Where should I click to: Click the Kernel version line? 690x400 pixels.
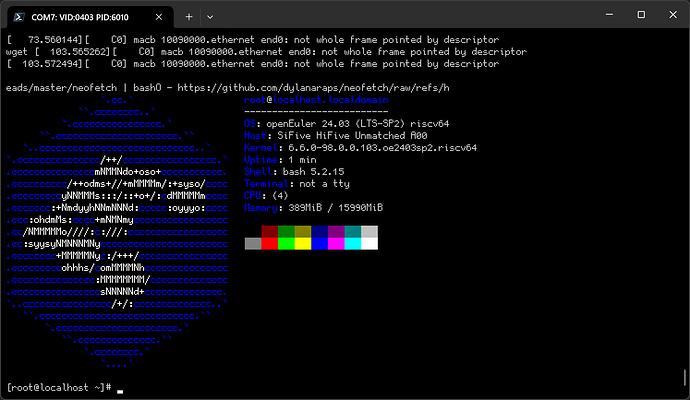click(x=361, y=147)
